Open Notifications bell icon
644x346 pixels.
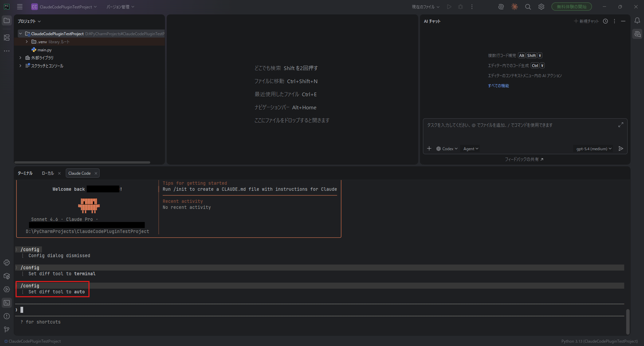point(637,21)
